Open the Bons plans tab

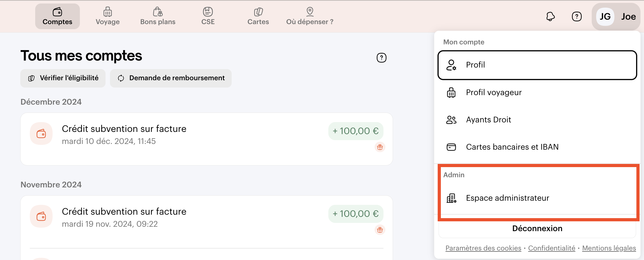158,16
